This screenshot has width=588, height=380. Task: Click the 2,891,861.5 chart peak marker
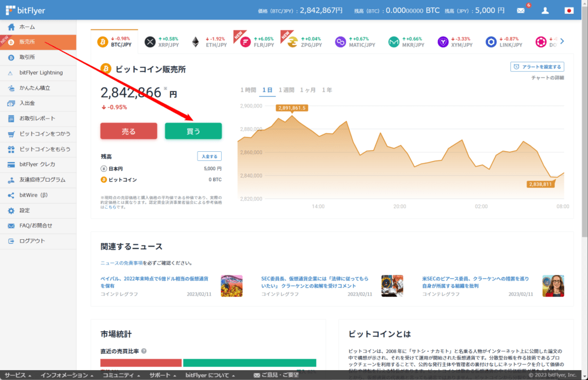click(292, 108)
